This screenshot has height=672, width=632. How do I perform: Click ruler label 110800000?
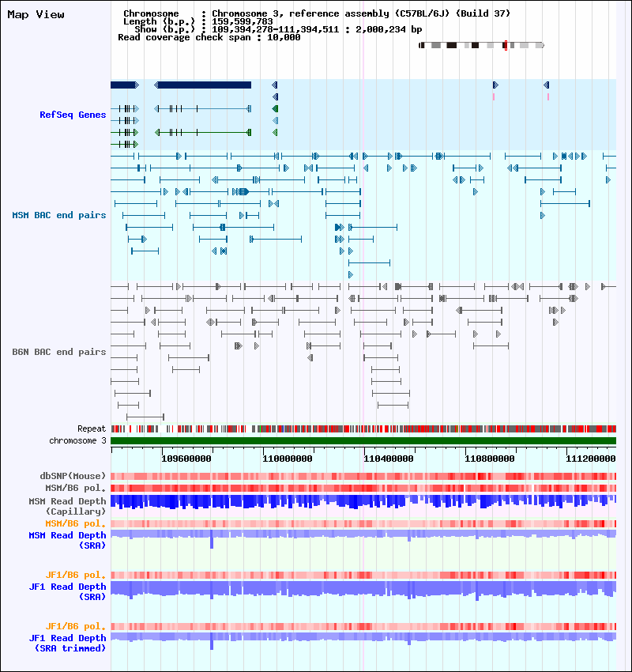490,459
